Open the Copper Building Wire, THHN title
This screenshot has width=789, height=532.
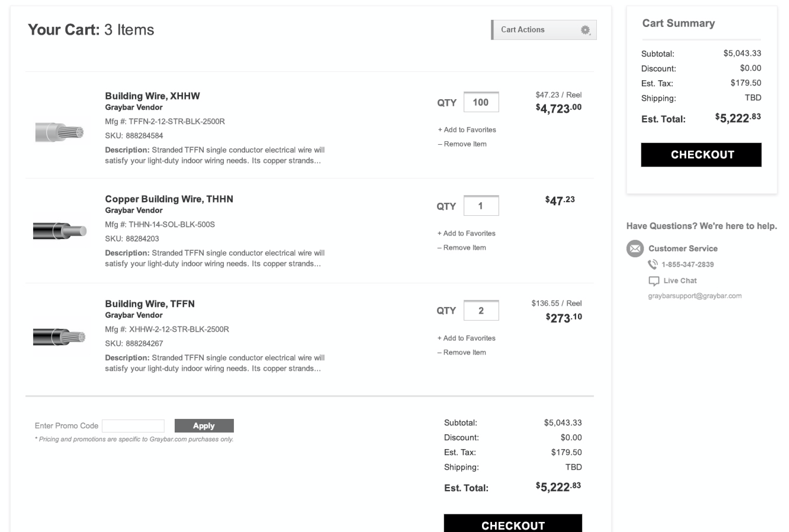(169, 199)
